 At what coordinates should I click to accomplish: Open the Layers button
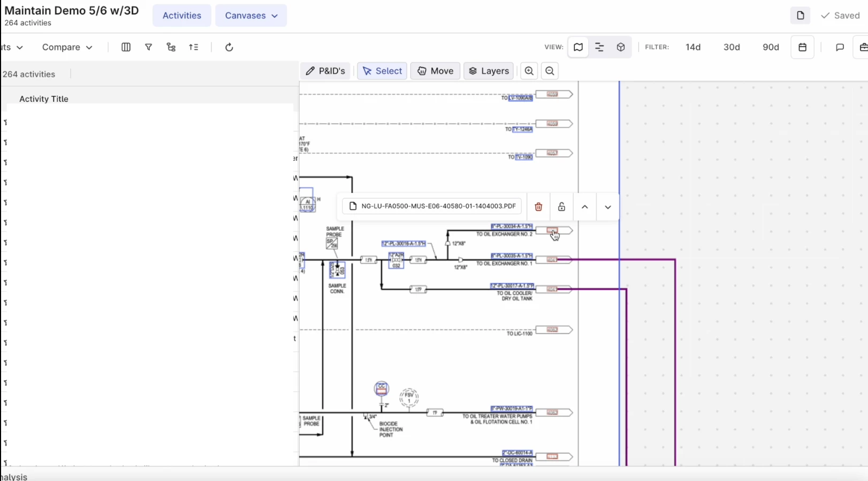point(489,71)
